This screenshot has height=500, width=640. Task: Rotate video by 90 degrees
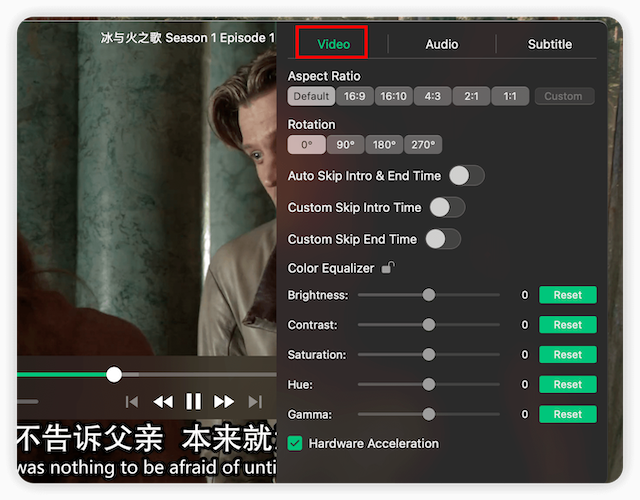coord(345,144)
